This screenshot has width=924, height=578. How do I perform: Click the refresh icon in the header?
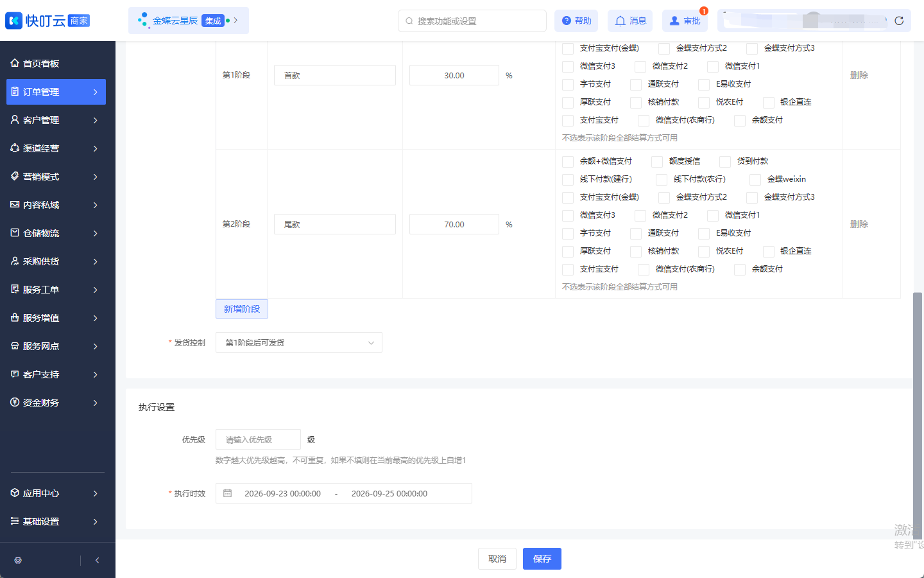[899, 21]
